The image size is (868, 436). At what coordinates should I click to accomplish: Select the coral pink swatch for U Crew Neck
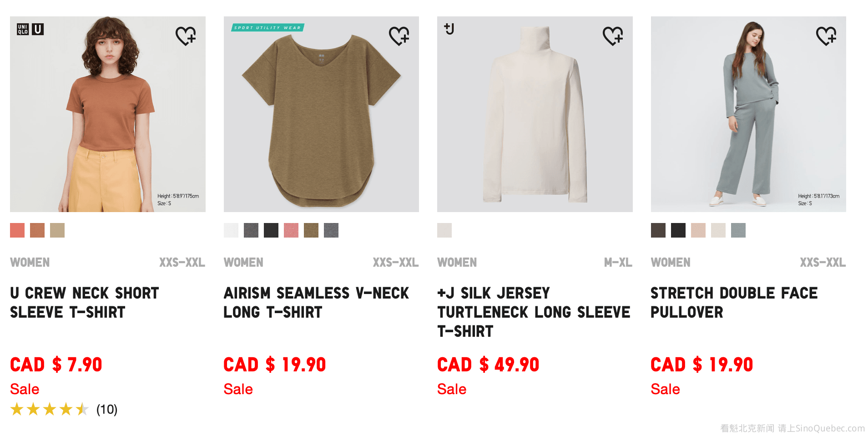(x=17, y=230)
